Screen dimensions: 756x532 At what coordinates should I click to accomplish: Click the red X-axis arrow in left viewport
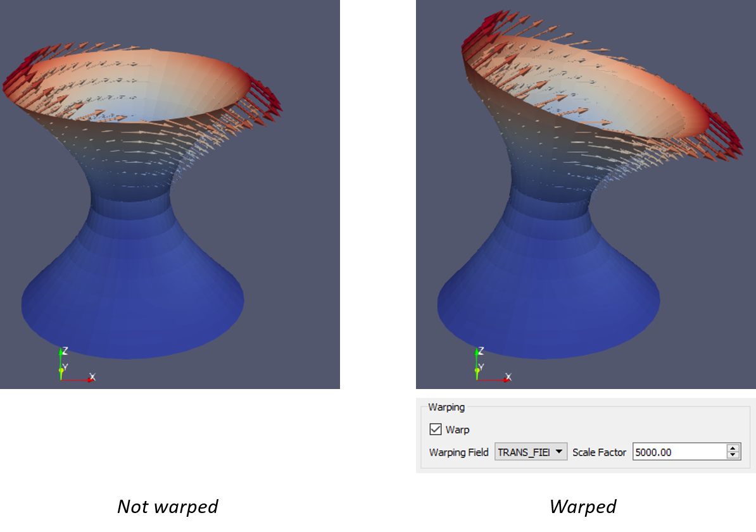(x=91, y=380)
